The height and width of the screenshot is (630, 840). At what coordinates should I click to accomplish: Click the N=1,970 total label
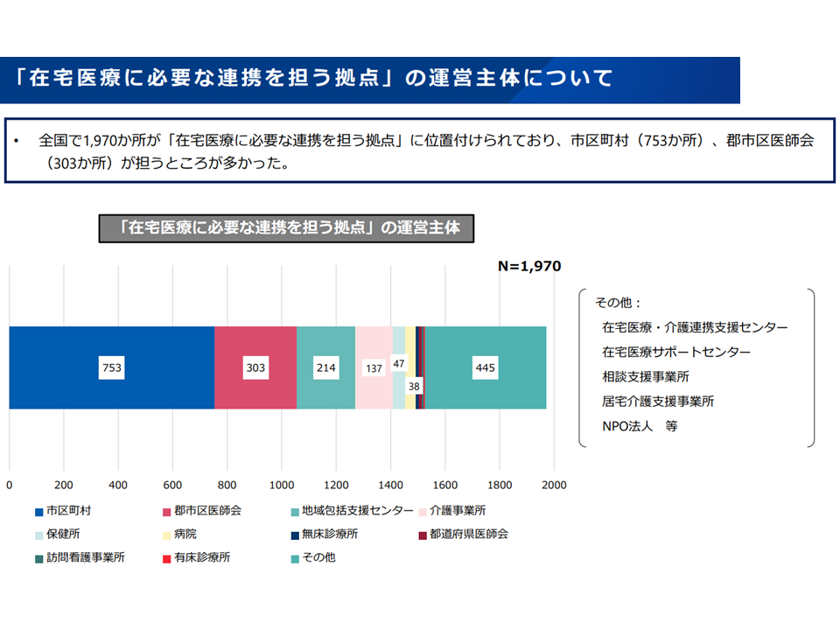(528, 266)
